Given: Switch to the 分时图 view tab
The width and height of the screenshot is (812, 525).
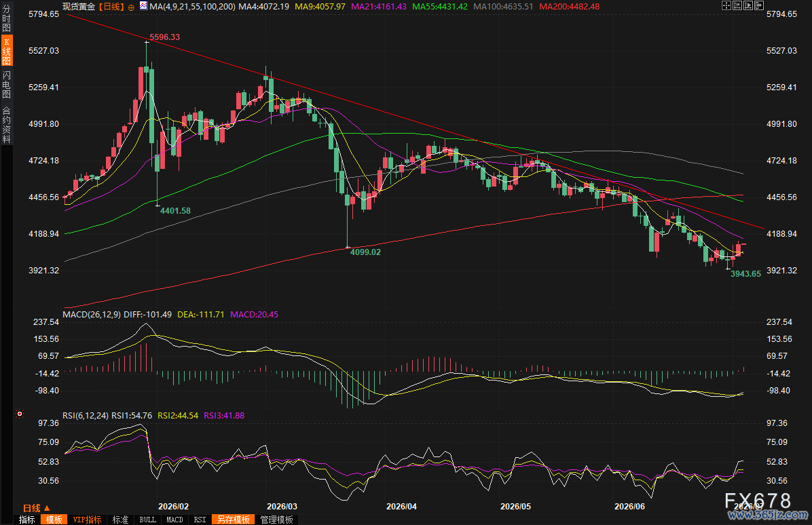Looking at the screenshot, I should (x=6, y=18).
